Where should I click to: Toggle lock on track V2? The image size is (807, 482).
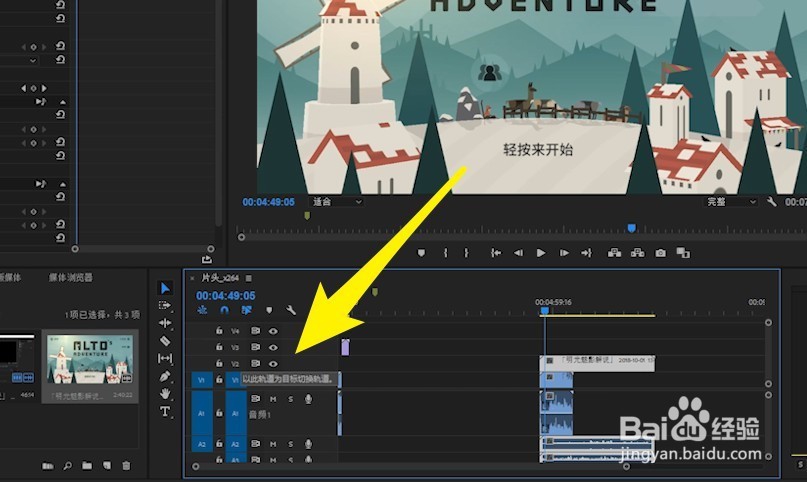point(219,363)
